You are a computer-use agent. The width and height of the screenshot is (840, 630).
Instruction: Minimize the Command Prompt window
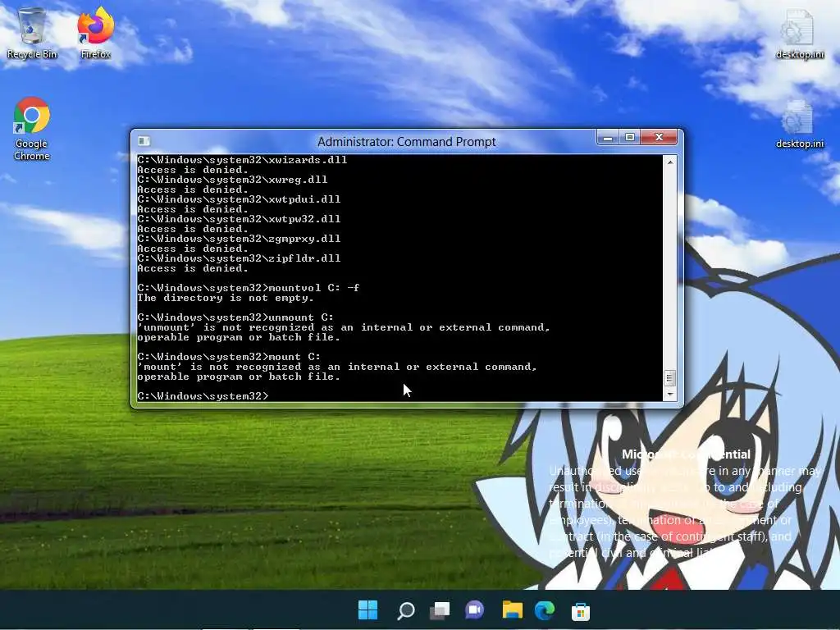pos(608,138)
